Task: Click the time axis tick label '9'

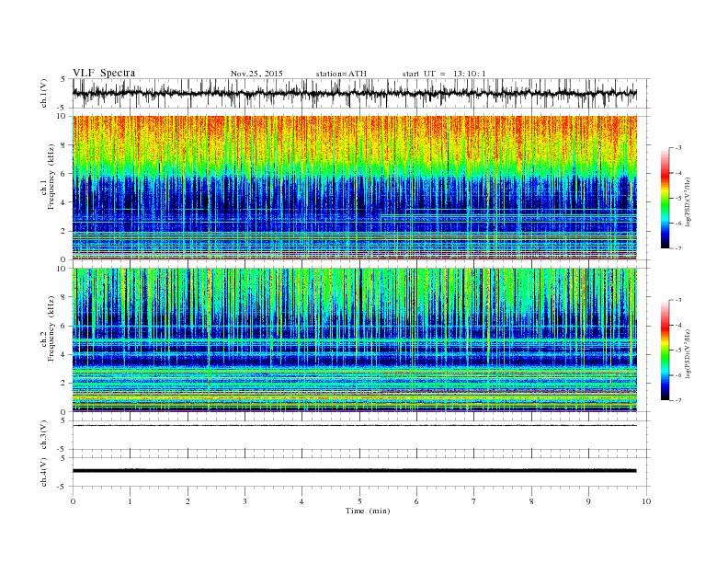Action: [588, 501]
